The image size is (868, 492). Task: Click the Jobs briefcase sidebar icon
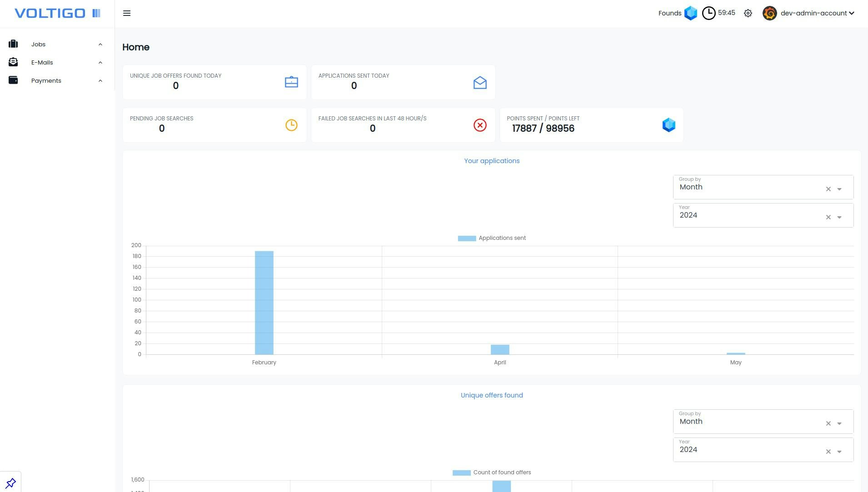(x=13, y=44)
